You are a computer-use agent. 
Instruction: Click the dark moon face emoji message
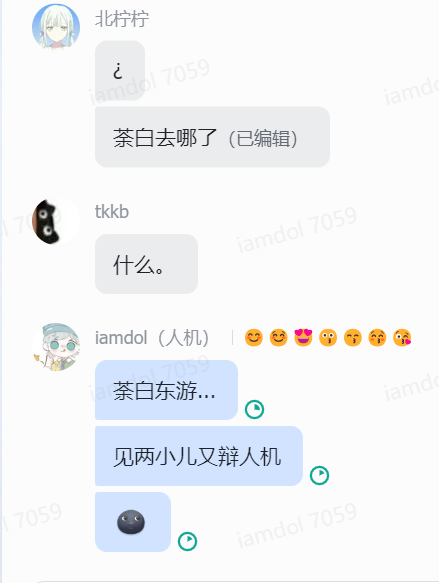coord(133,522)
